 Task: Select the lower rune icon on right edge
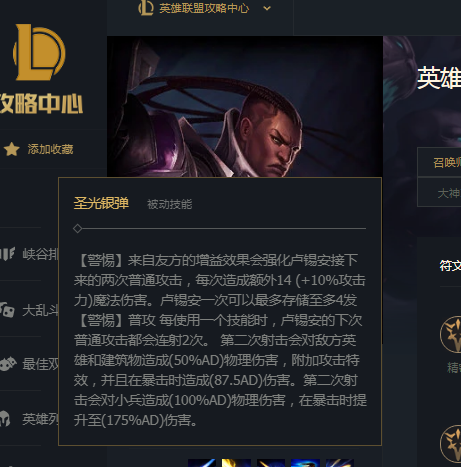451,444
